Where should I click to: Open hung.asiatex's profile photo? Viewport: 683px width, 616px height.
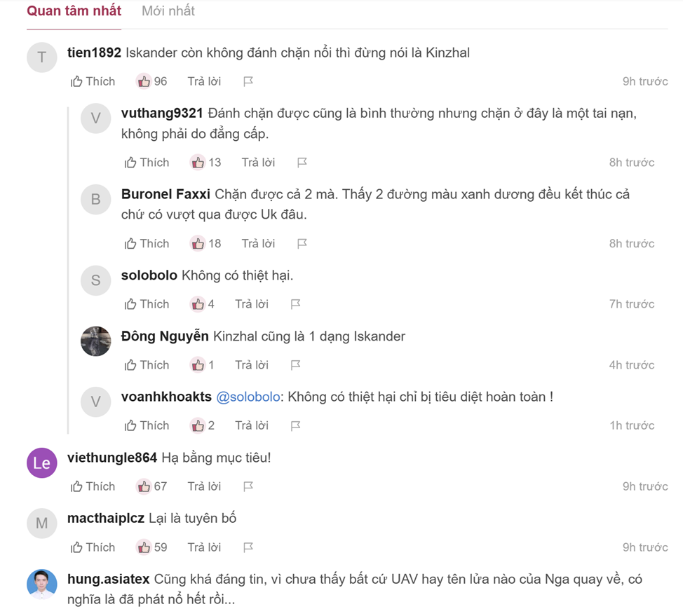[x=42, y=584]
